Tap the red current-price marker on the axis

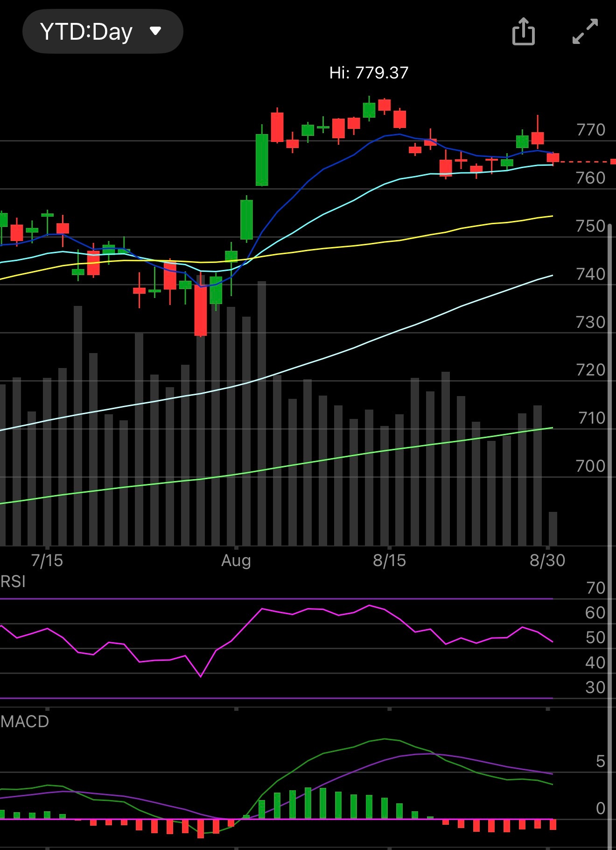[613, 162]
